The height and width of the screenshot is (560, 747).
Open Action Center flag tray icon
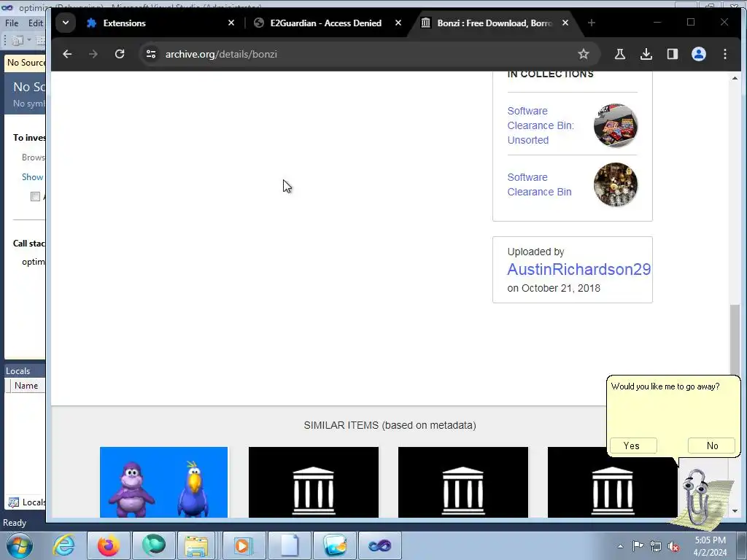[x=638, y=546]
